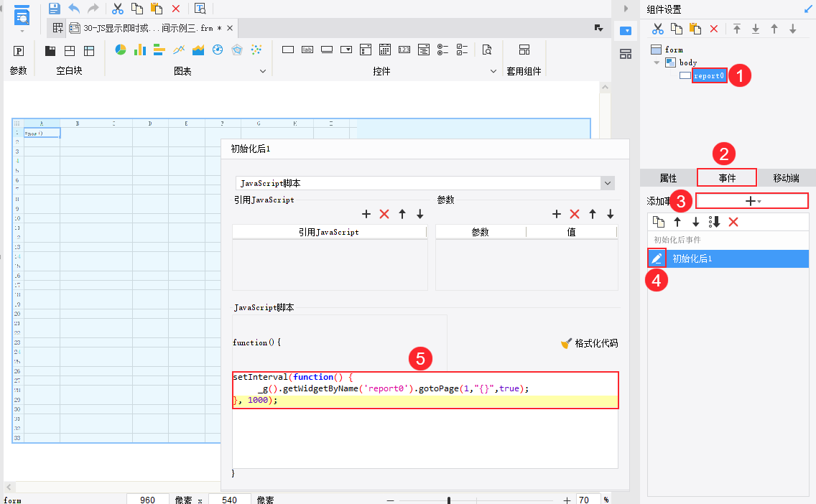Screen dimensions: 816x504
Task: Insert a pie chart from the chart toolbar
Action: click(x=121, y=50)
